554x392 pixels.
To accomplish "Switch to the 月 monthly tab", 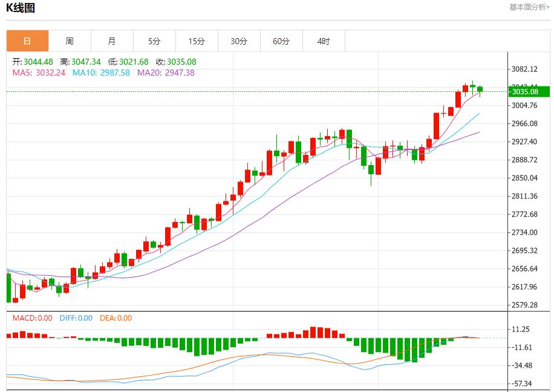I will coord(112,41).
